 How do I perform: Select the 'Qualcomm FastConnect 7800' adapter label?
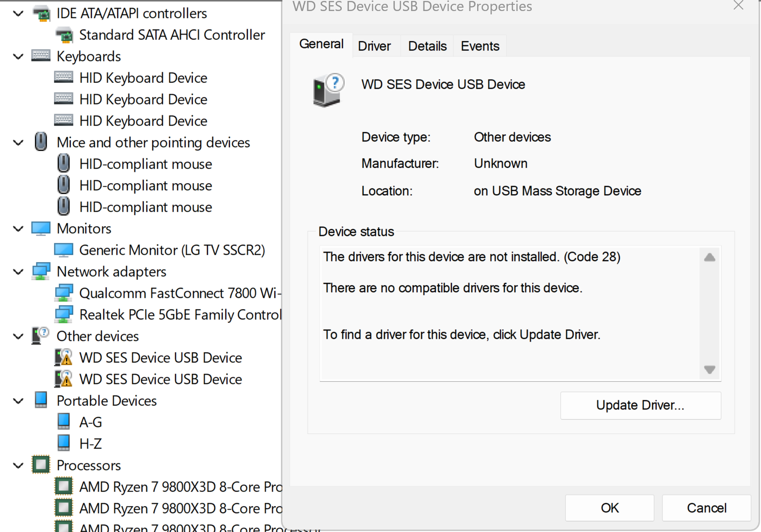coord(180,293)
